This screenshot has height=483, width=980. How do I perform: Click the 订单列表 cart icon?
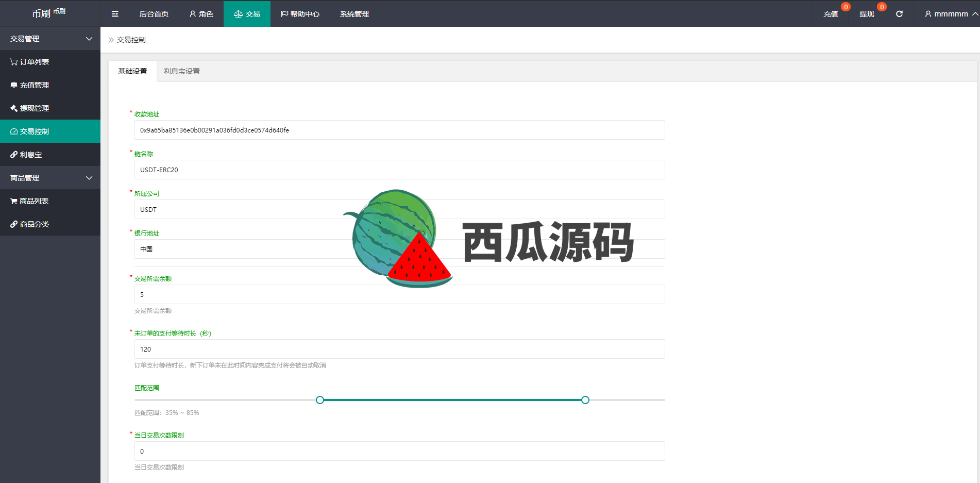click(x=14, y=62)
